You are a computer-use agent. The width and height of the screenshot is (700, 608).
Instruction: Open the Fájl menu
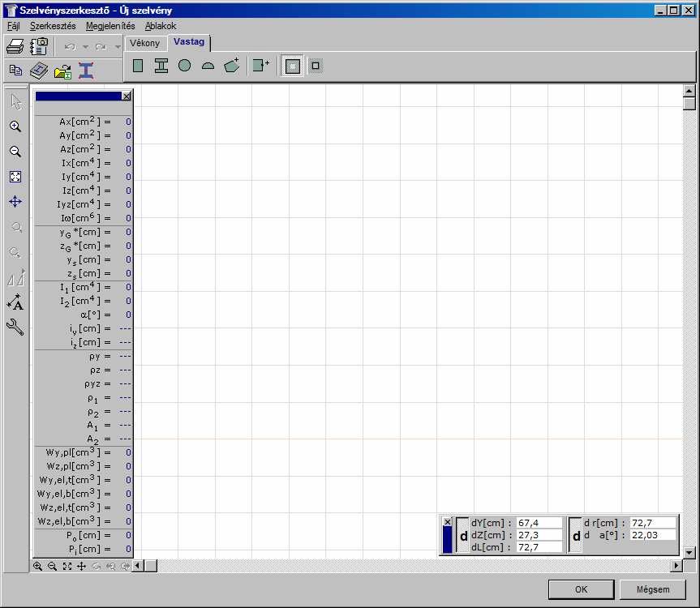coord(14,26)
